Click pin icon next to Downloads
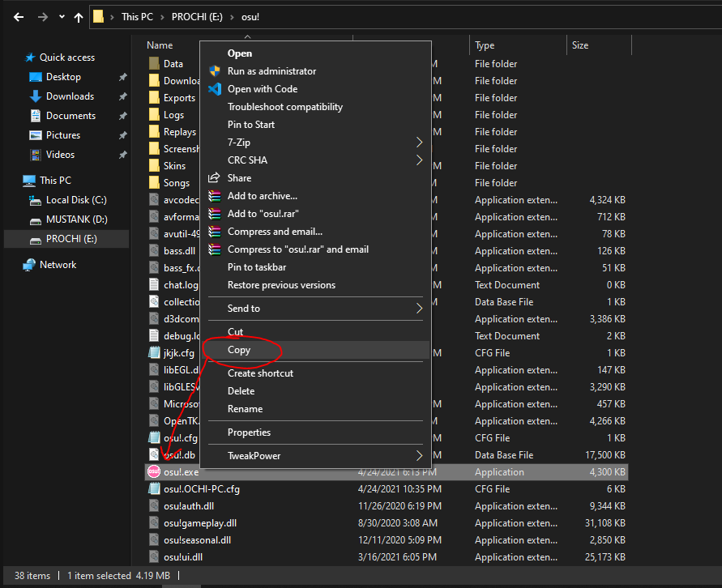 122,96
